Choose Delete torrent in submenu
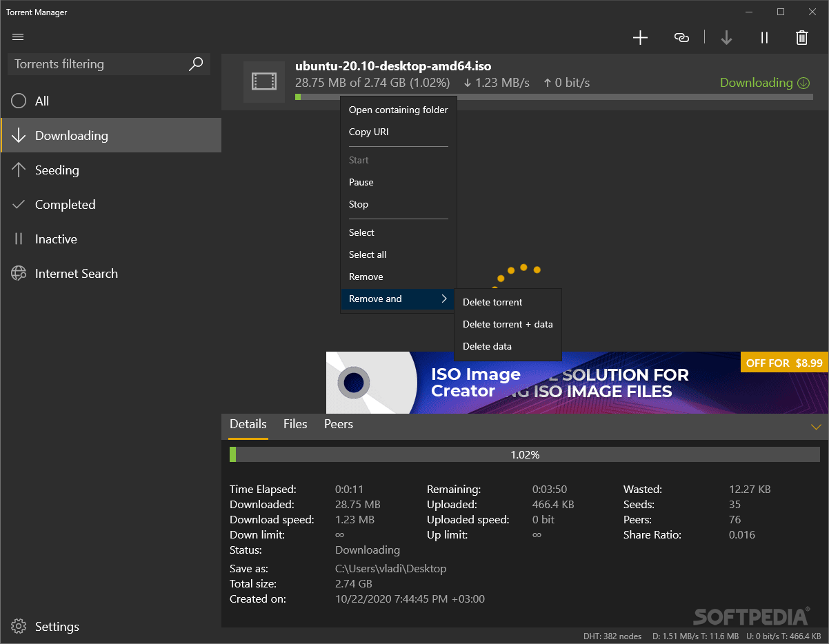829x644 pixels. click(508, 302)
